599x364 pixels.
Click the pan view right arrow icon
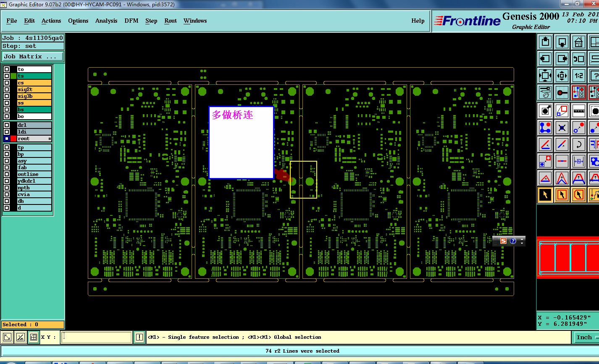(x=562, y=59)
